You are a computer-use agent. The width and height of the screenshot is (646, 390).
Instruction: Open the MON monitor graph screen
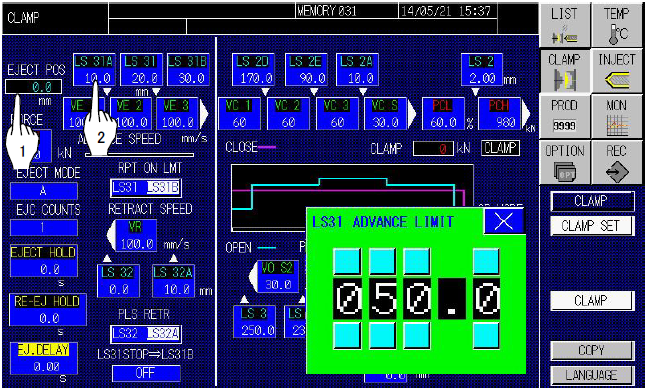[617, 117]
